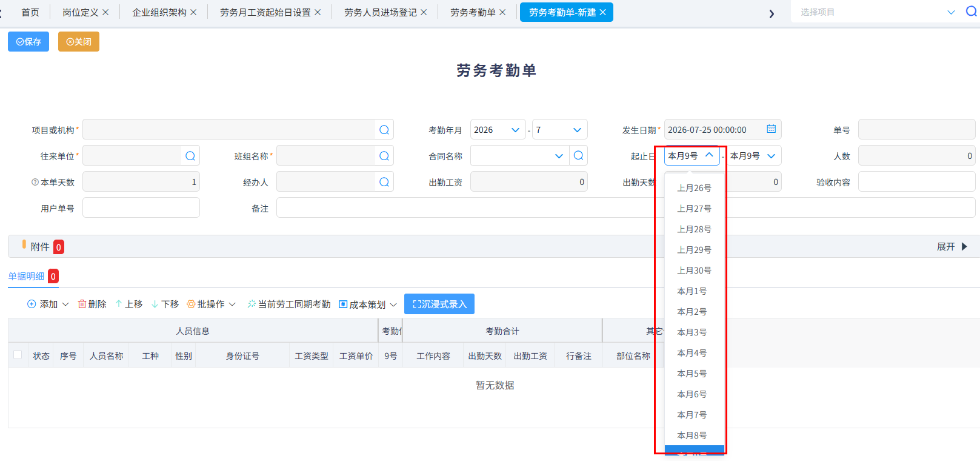This screenshot has height=461, width=980.
Task: Click 上移 to move row up
Action: (129, 304)
